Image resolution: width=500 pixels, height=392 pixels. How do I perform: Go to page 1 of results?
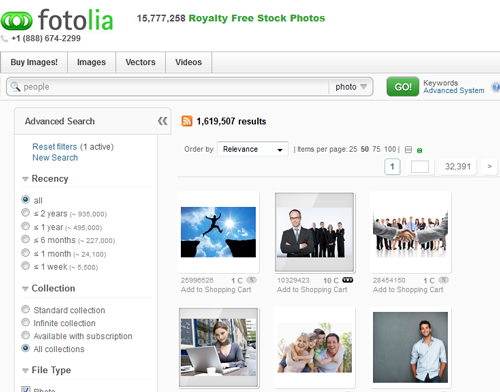[x=392, y=167]
